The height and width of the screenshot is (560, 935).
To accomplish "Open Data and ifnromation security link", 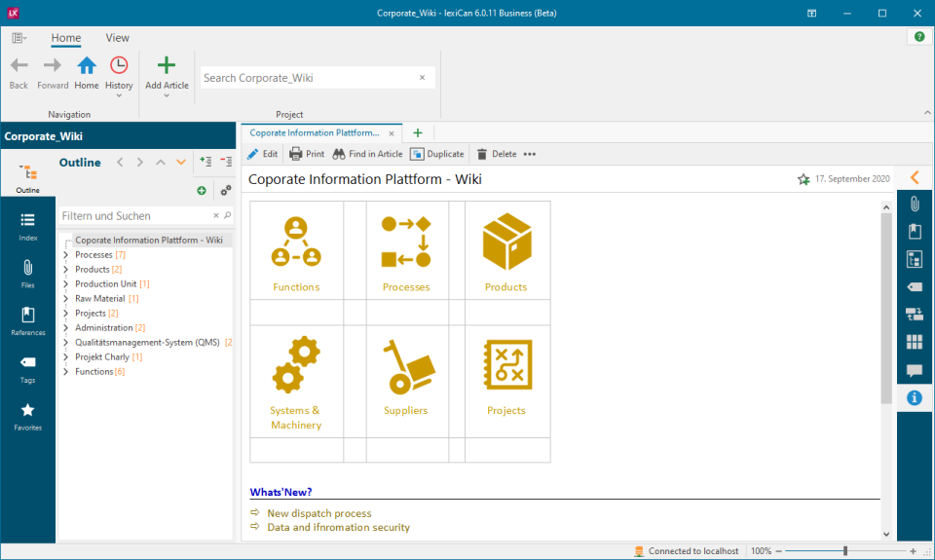I will 338,528.
